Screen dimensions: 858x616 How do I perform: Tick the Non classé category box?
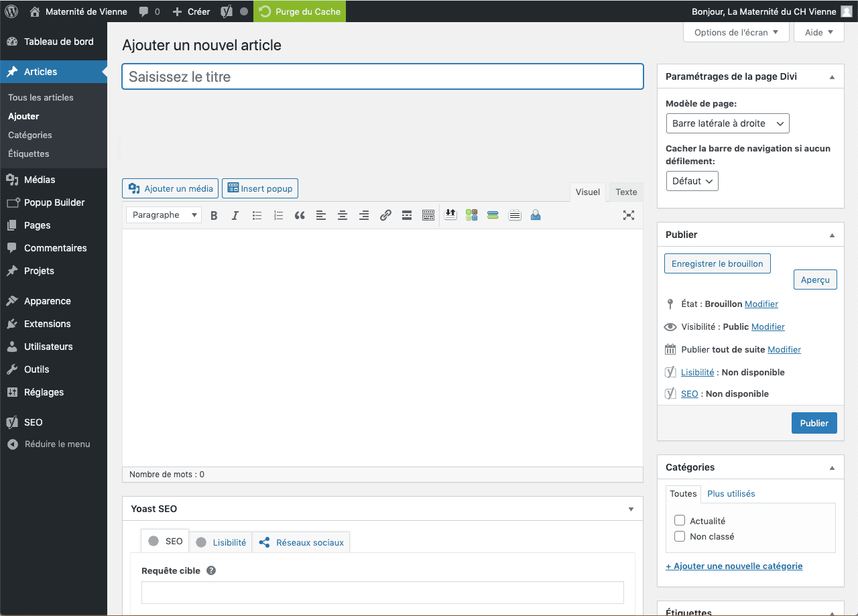pos(680,536)
